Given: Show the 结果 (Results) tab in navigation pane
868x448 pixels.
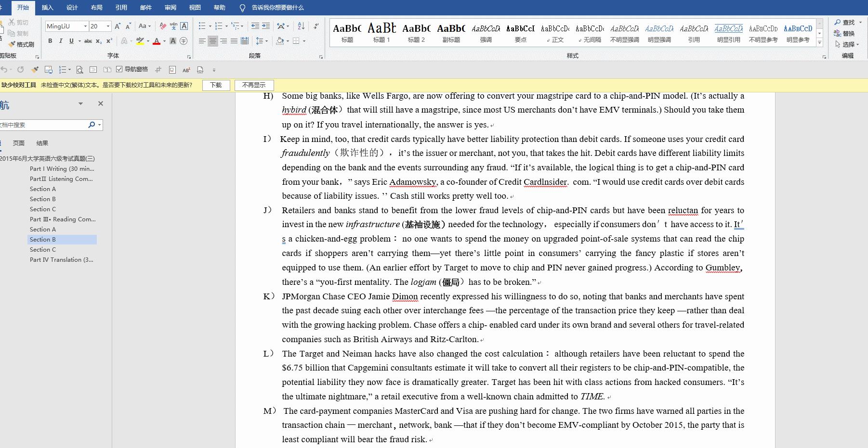Looking at the screenshot, I should coord(42,143).
